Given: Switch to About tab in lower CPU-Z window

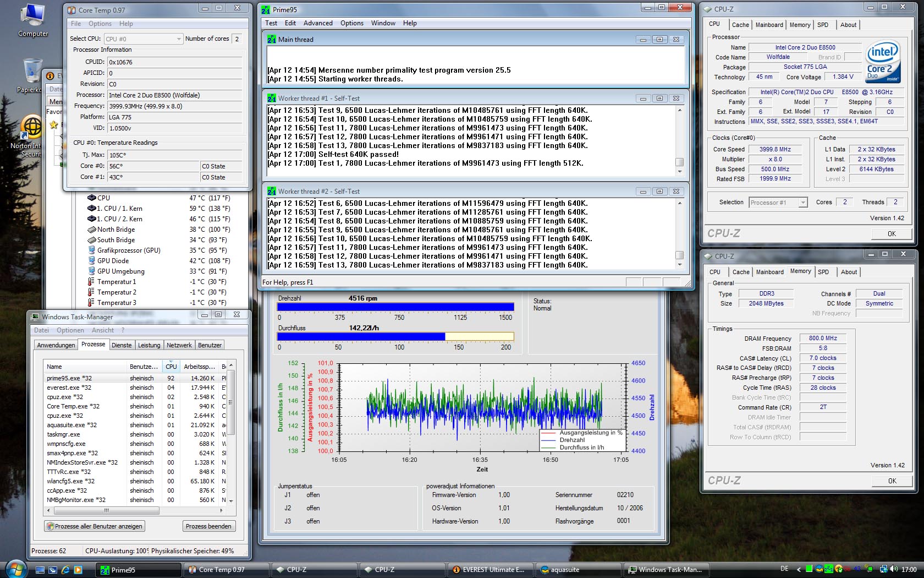Looking at the screenshot, I should [x=849, y=272].
